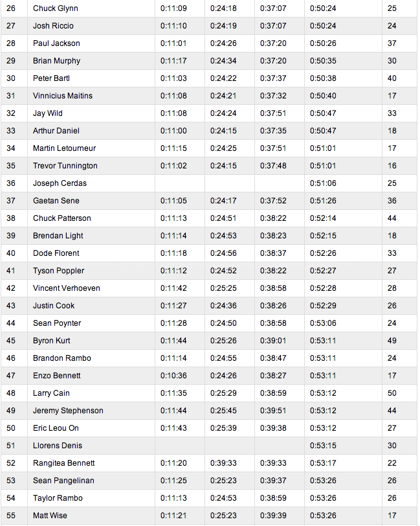Open Jeremy Stephenson's result

pos(67,411)
